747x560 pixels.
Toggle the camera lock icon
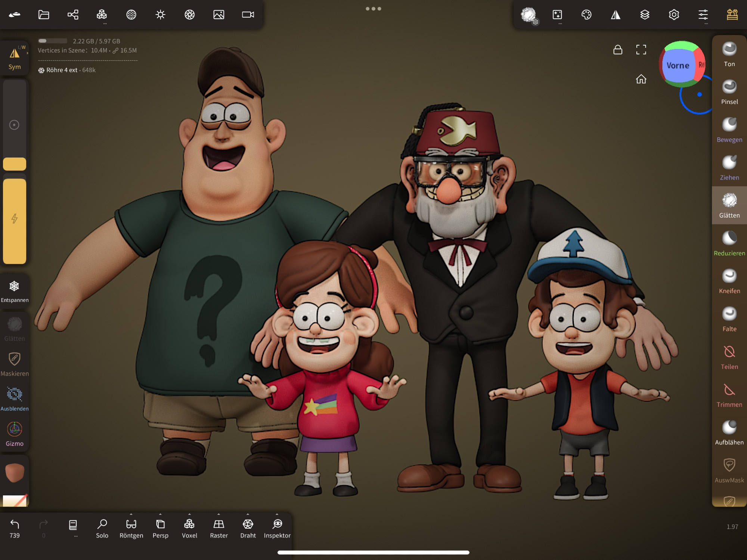[x=618, y=50]
